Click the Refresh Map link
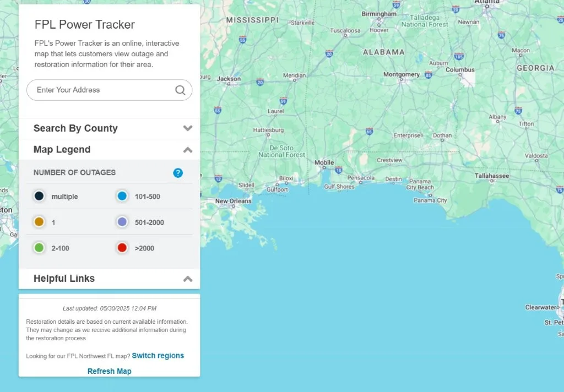564x392 pixels. click(x=110, y=371)
